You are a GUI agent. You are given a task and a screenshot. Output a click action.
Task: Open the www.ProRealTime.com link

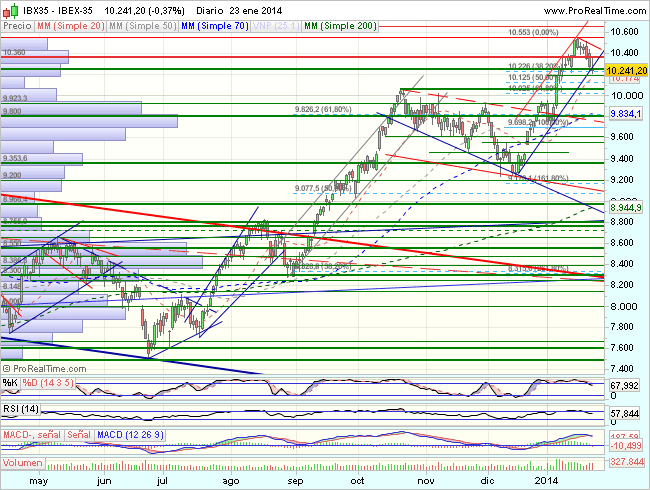pos(595,11)
